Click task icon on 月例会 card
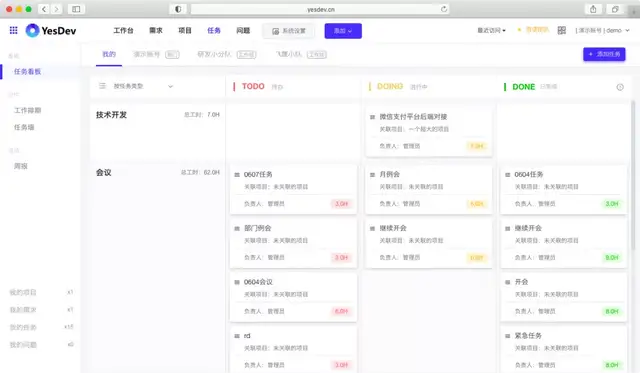Viewport: 640px width, 373px height. pyautogui.click(x=372, y=175)
